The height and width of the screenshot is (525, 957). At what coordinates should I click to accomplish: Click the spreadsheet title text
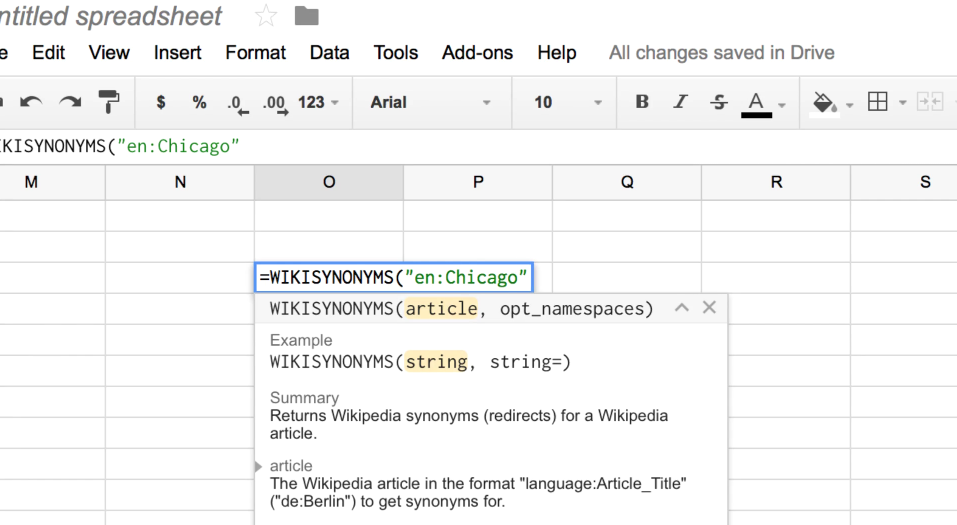pos(111,16)
